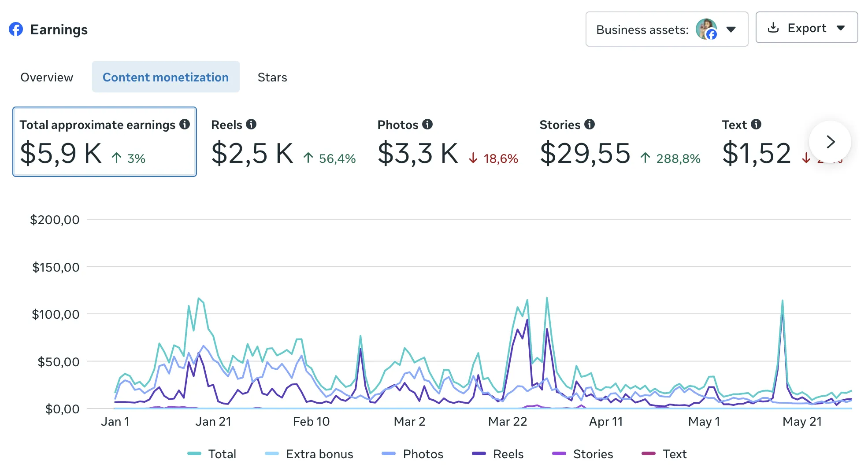Switch to the Overview tab
The height and width of the screenshot is (471, 868).
(x=47, y=77)
